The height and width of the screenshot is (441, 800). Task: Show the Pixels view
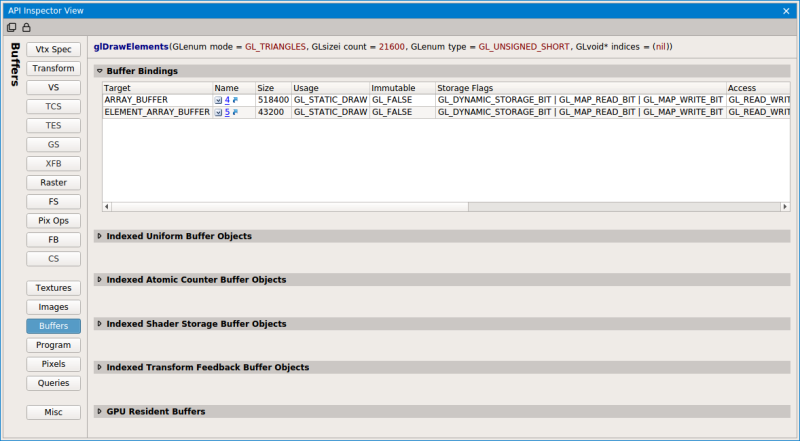(54, 364)
